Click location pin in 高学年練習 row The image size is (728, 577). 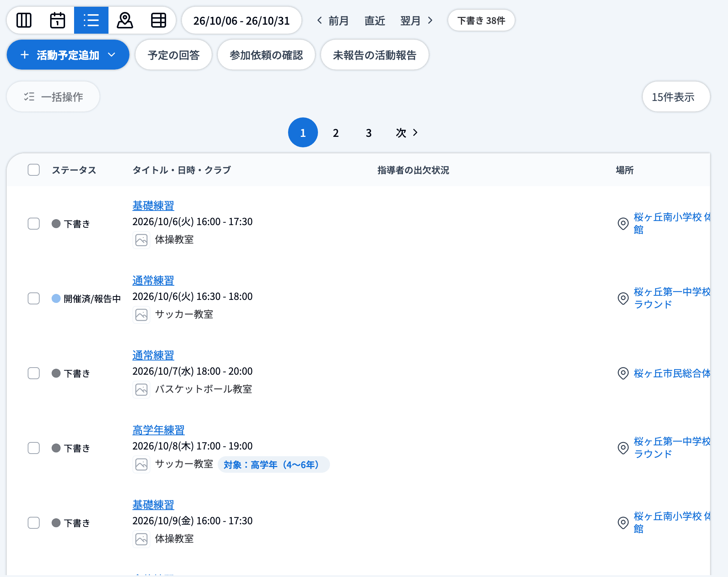pyautogui.click(x=623, y=448)
